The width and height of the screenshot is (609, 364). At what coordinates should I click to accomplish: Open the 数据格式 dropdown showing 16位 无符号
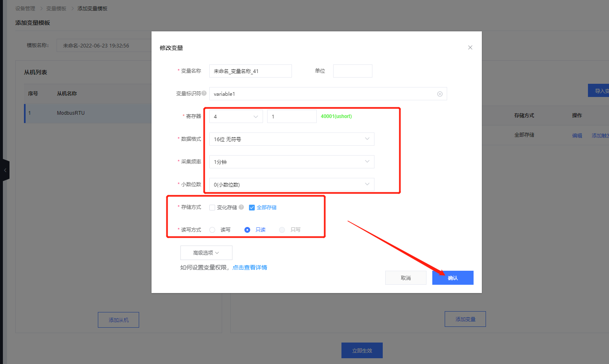(291, 139)
